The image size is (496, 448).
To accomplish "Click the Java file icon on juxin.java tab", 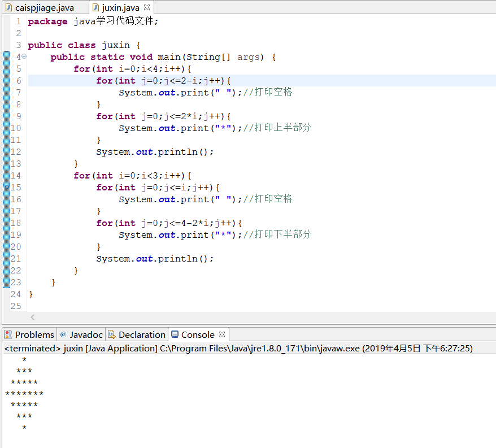I will (95, 7).
